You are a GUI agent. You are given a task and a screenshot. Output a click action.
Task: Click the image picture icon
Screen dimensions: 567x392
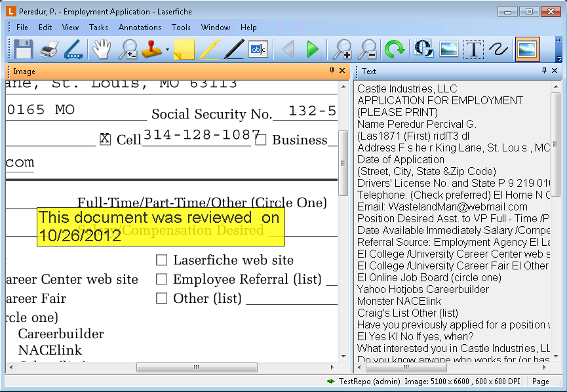(x=449, y=49)
